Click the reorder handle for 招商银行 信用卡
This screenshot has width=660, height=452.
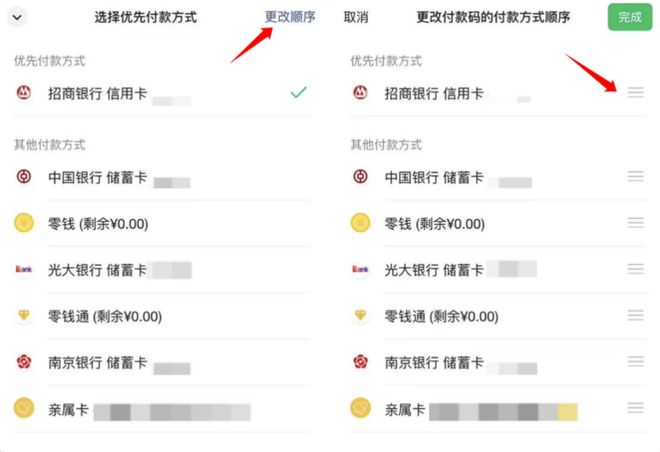pos(636,92)
